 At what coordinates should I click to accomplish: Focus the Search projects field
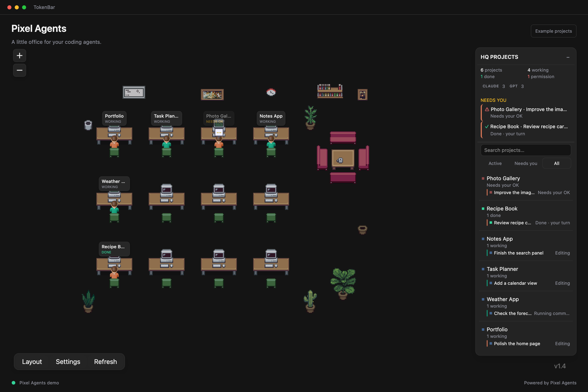point(526,150)
